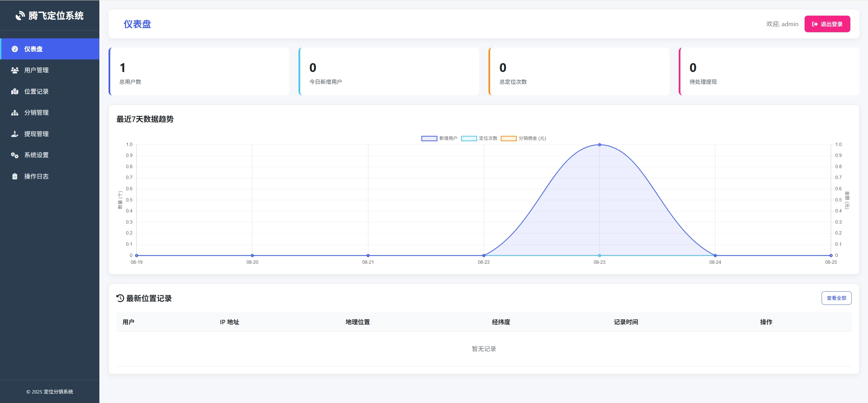This screenshot has height=403, width=868.
Task: Click the 分销管理 hierarchy icon
Action: click(15, 113)
